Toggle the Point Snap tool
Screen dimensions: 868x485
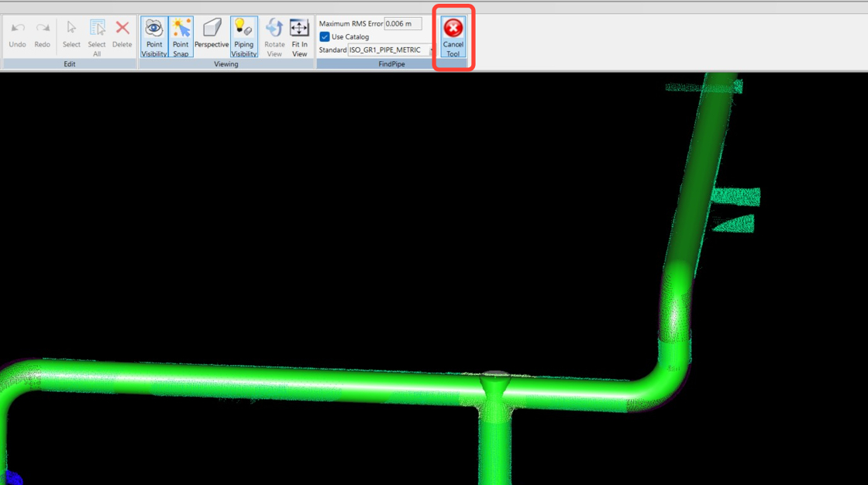[181, 37]
